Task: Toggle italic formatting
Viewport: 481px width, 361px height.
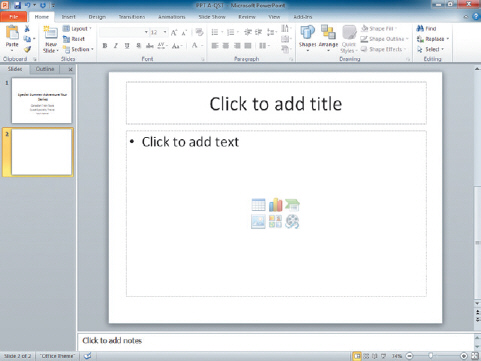Action: point(116,46)
